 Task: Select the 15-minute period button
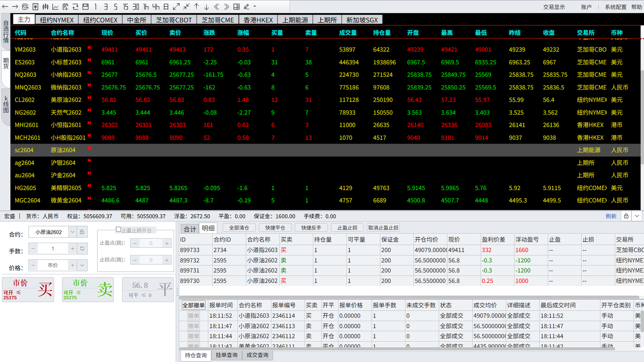[x=126, y=7]
